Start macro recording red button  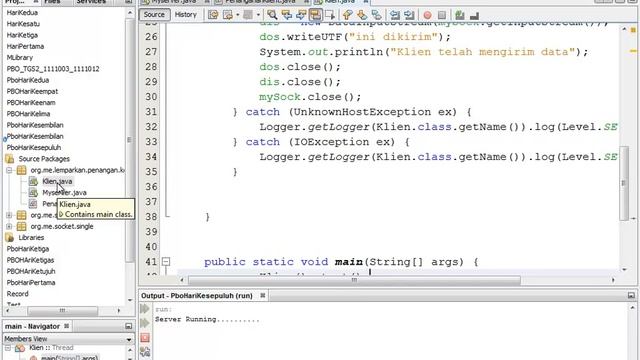427,15
